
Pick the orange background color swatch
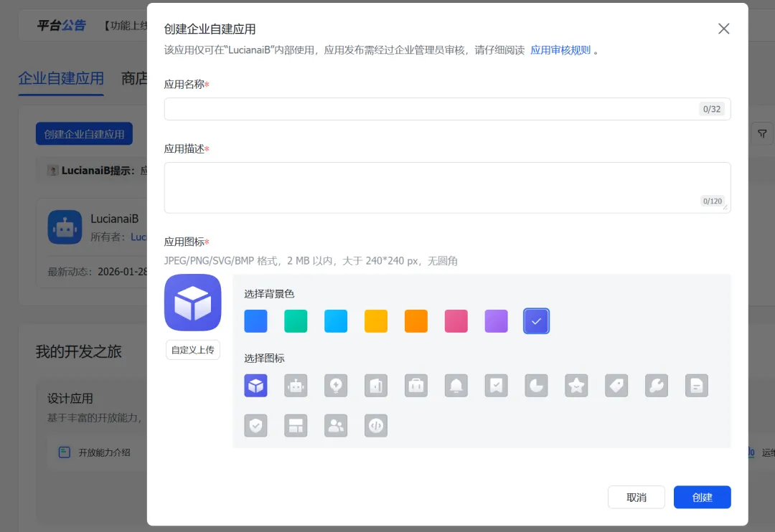click(415, 321)
